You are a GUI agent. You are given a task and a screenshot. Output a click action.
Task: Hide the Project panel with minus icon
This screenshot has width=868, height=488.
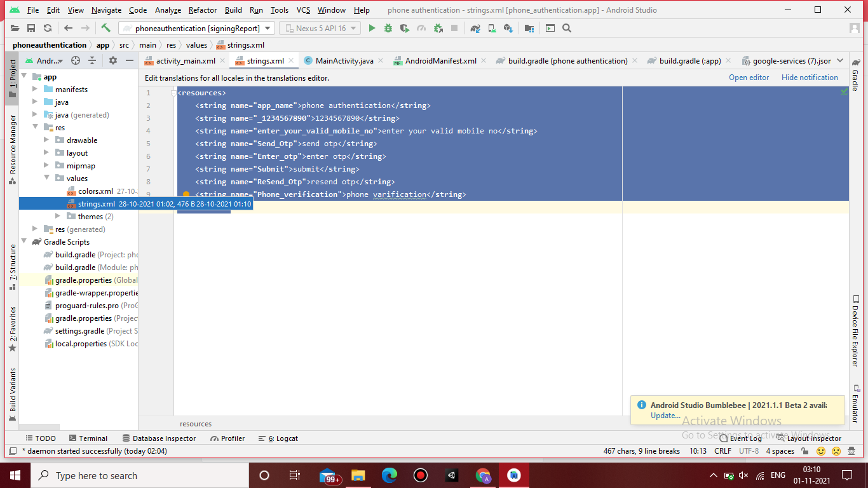[130, 60]
